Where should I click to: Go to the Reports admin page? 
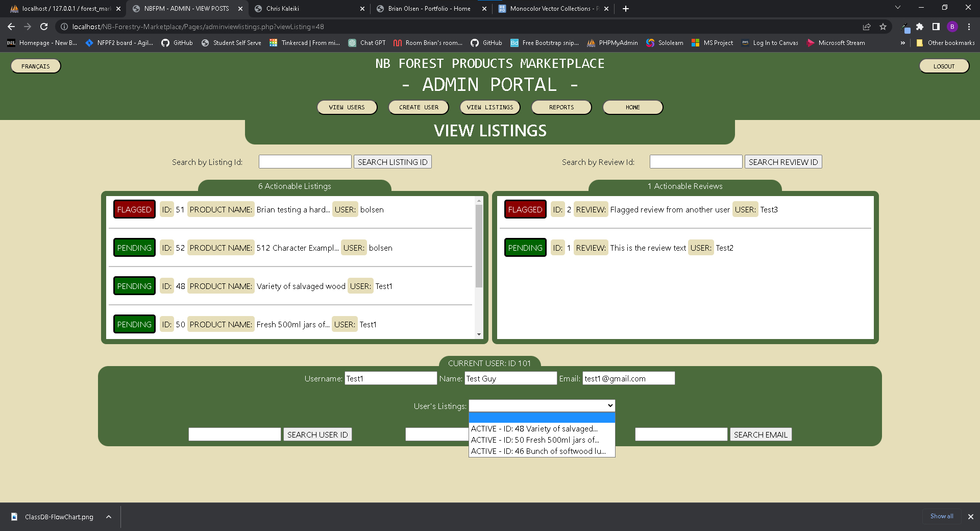point(561,107)
